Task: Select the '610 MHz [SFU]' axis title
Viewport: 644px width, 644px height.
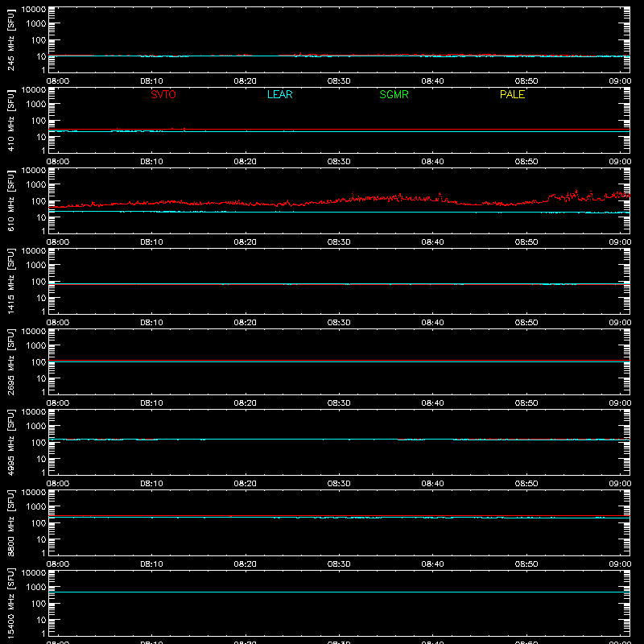Action: 10,200
